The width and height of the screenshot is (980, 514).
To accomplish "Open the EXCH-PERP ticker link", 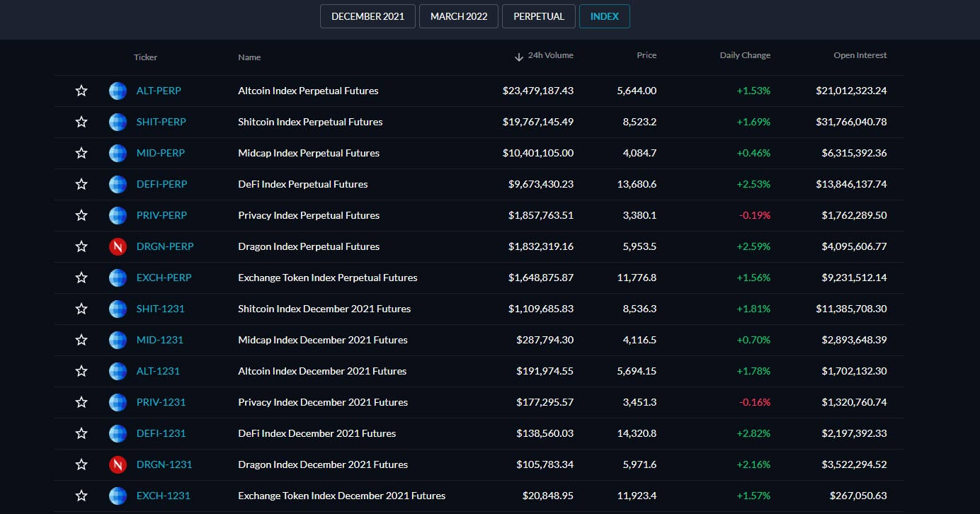I will [164, 278].
